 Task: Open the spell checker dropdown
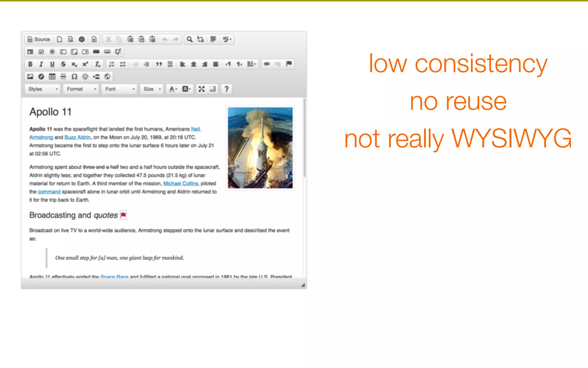click(x=227, y=39)
